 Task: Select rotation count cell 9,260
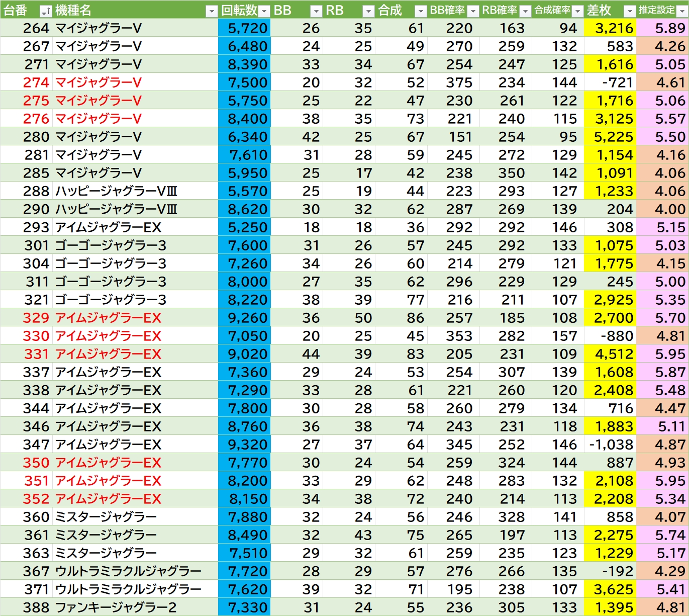tap(244, 318)
